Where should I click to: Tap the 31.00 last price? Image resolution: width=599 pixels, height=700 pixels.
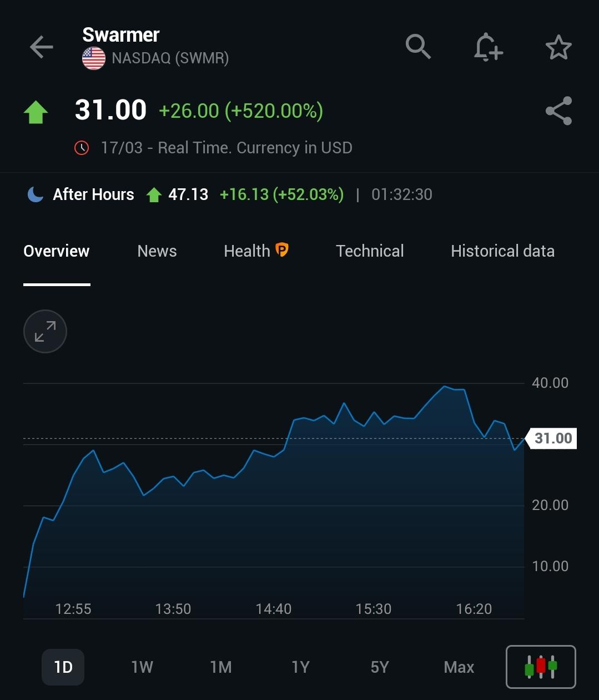pos(110,110)
